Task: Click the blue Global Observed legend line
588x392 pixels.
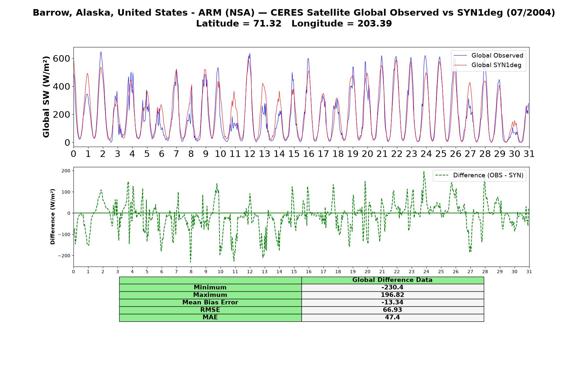Action: [x=461, y=56]
